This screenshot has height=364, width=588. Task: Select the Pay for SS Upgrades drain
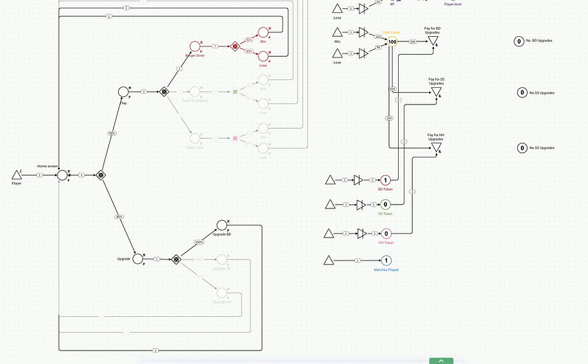[436, 92]
